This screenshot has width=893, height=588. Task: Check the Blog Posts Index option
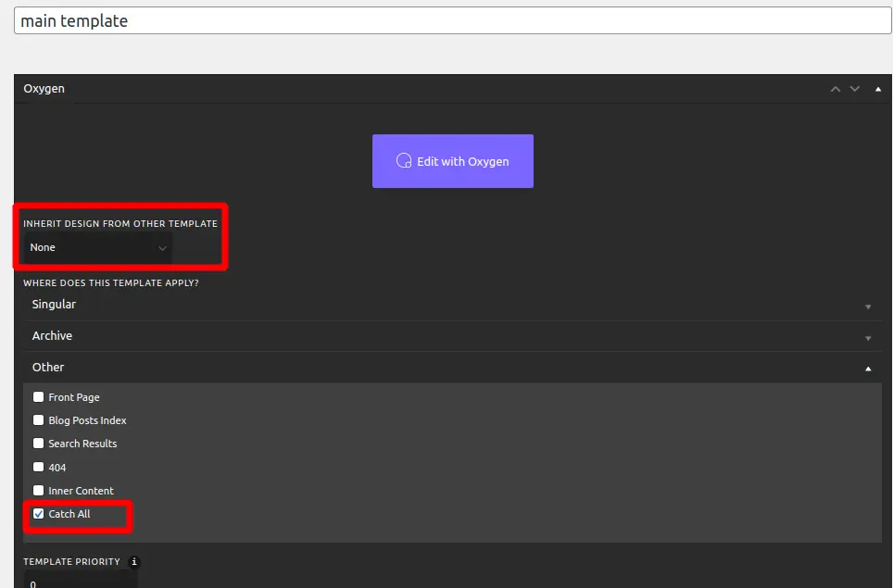(39, 420)
